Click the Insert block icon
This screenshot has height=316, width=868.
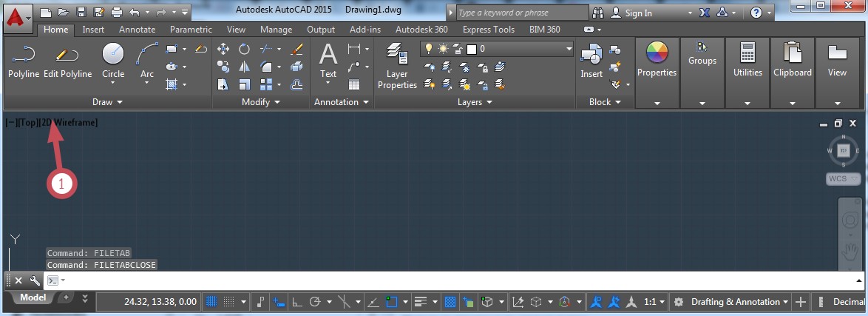591,60
